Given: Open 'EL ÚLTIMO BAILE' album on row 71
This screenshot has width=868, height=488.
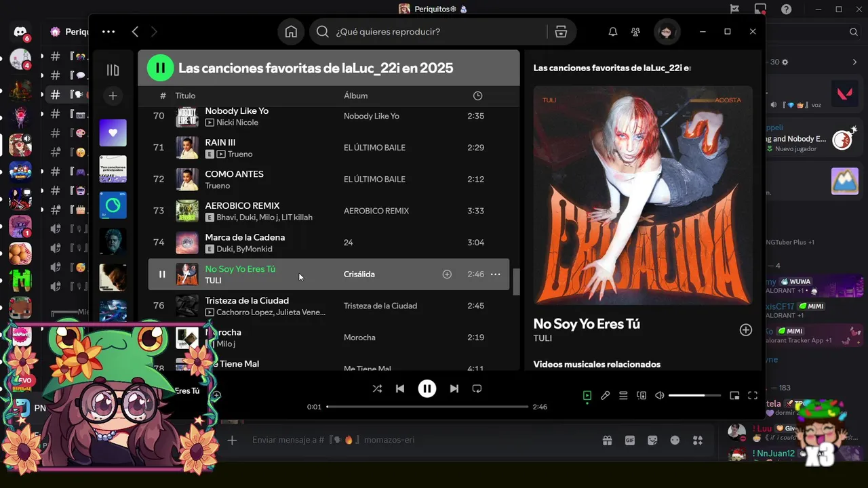Looking at the screenshot, I should point(374,148).
